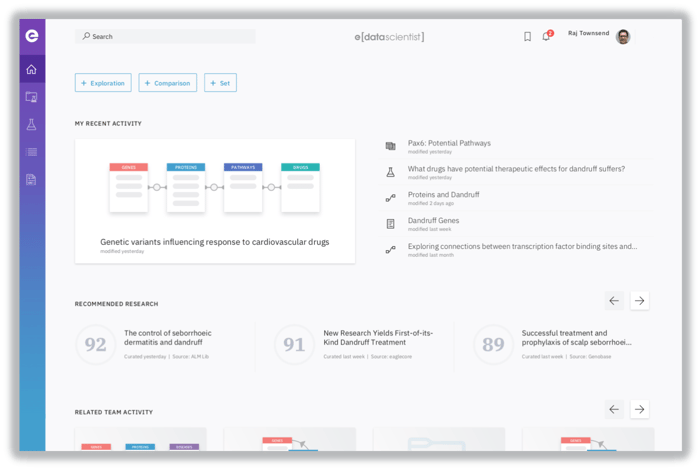Open Proteins and Dandruff
Image resolution: width=700 pixels, height=469 pixels.
click(443, 195)
